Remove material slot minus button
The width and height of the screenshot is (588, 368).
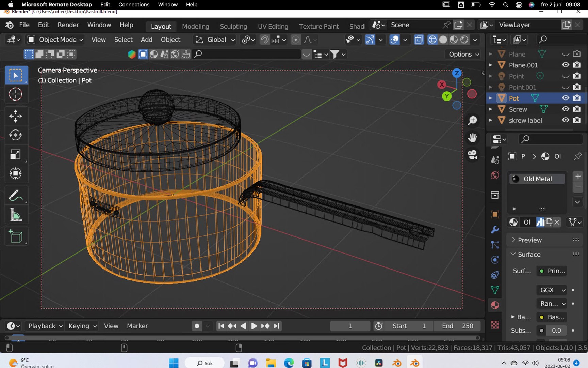tap(578, 187)
